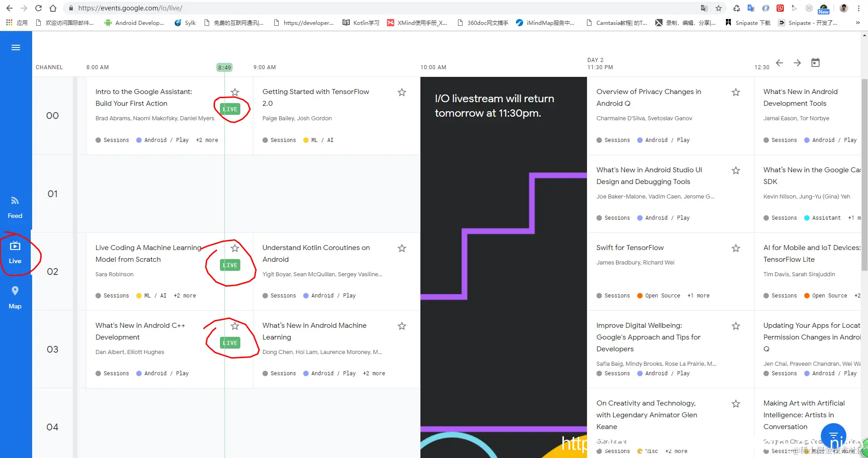Open the Sylk bookmark

185,23
